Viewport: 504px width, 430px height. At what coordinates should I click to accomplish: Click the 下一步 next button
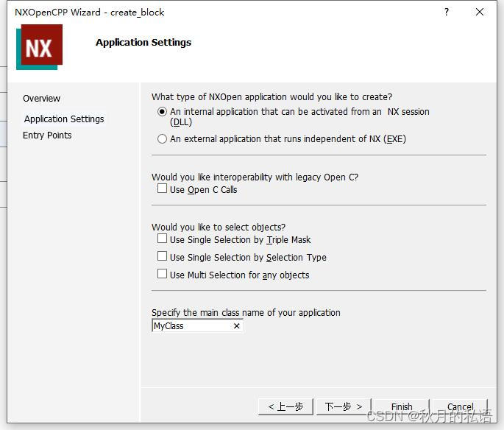click(x=344, y=407)
